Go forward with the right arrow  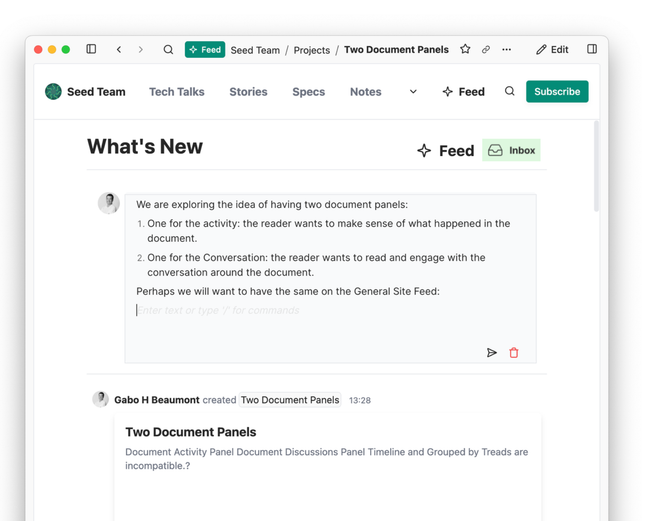(141, 49)
